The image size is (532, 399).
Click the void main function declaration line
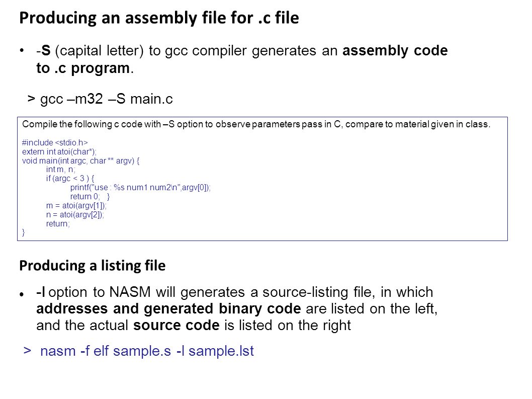click(x=81, y=161)
